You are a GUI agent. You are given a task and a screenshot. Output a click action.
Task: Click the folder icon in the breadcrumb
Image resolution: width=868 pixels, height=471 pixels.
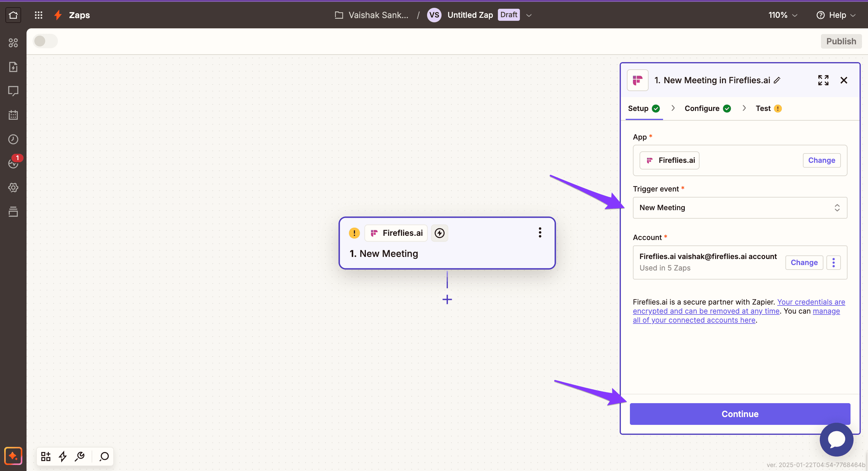pos(339,15)
